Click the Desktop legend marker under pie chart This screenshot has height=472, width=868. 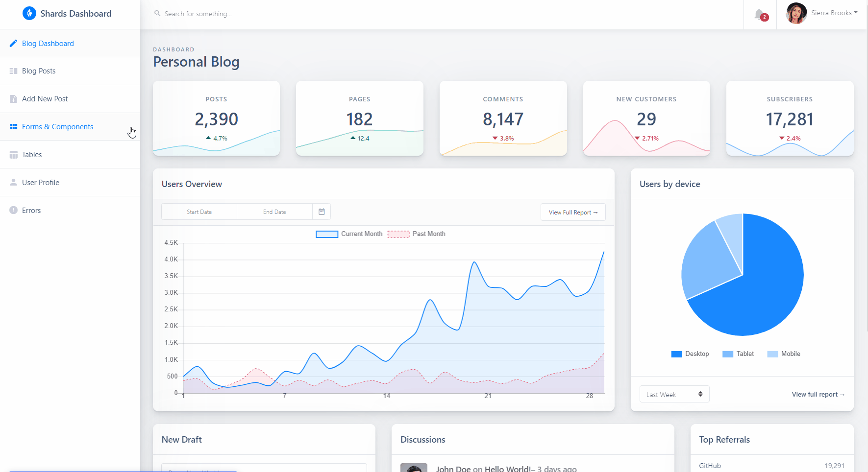(x=676, y=354)
